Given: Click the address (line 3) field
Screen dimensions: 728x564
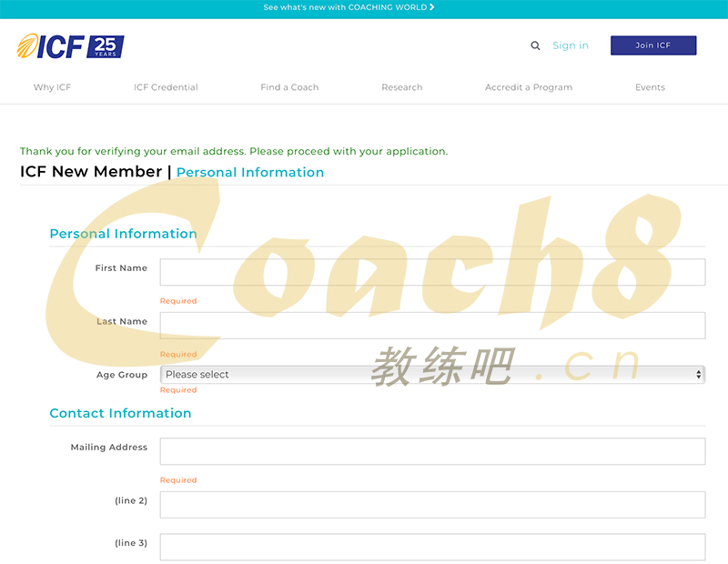Looking at the screenshot, I should pyautogui.click(x=432, y=547).
